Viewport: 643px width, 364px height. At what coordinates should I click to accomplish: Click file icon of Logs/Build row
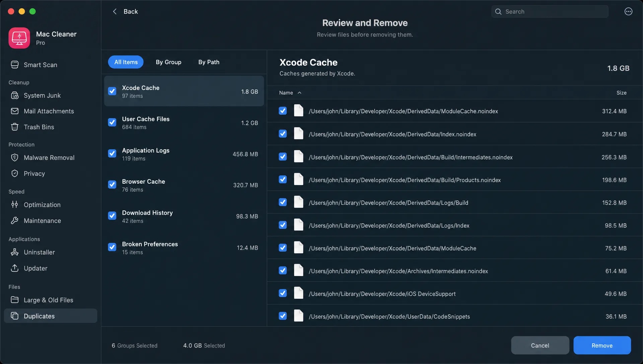click(x=298, y=202)
